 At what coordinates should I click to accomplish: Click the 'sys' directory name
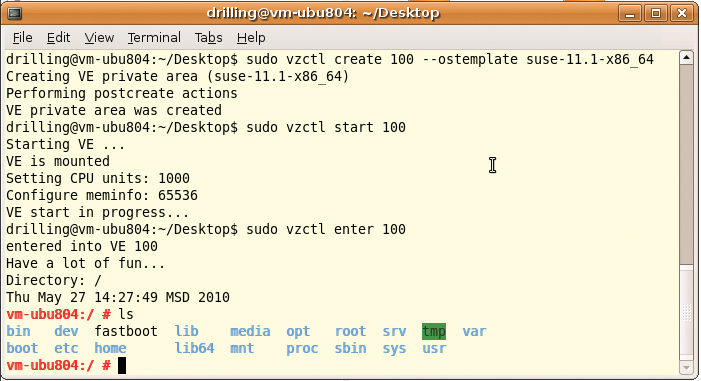394,349
